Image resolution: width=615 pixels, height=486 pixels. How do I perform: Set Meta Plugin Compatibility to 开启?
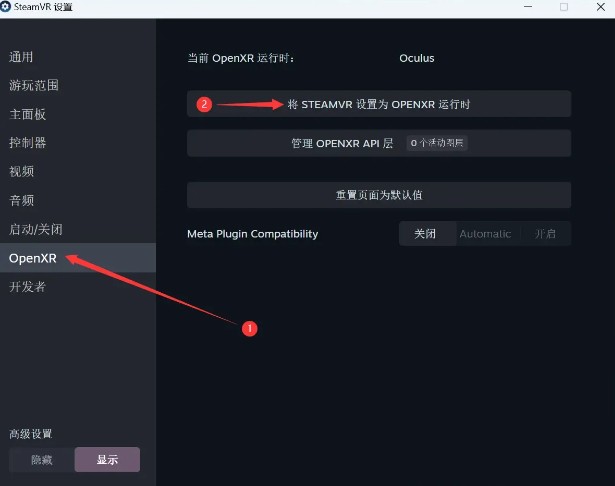click(x=546, y=234)
